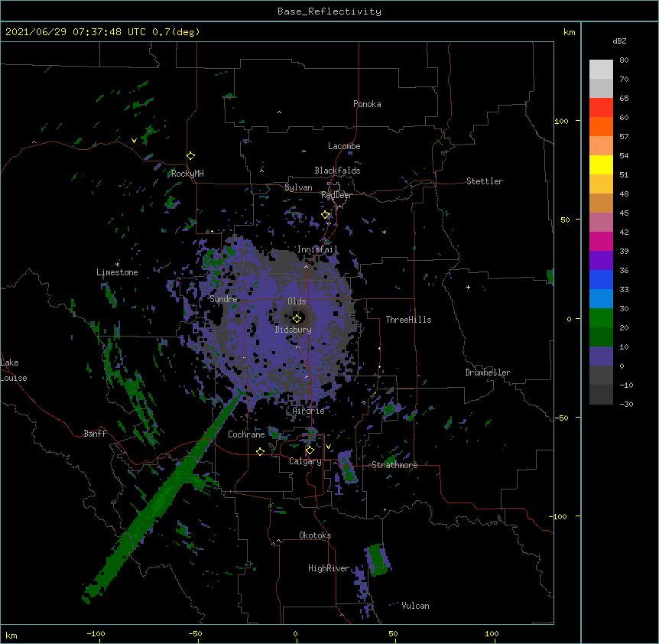Select the yellow V marker northeast of Calgary
Image resolution: width=659 pixels, height=644 pixels.
pos(328,447)
